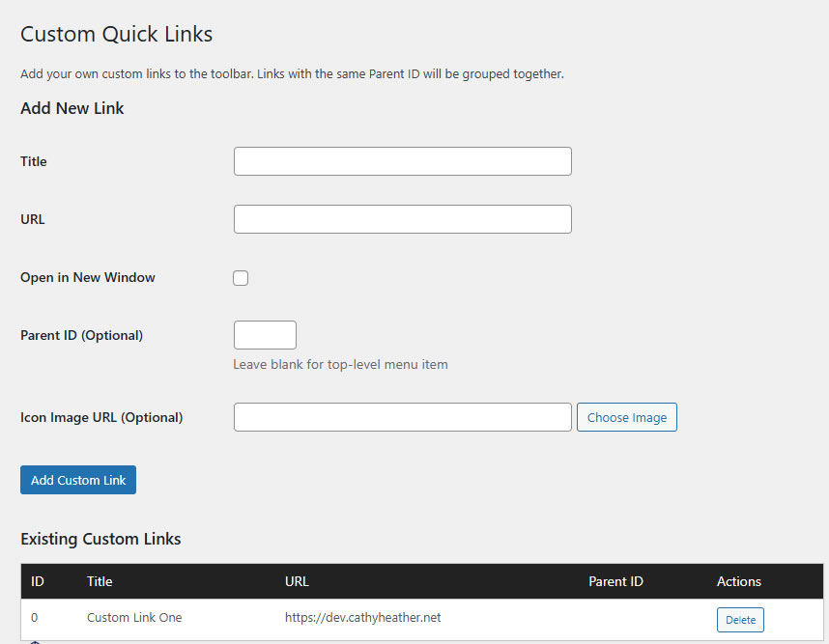Screen dimensions: 829x644
Task: Click inside the URL text field
Action: coord(402,219)
